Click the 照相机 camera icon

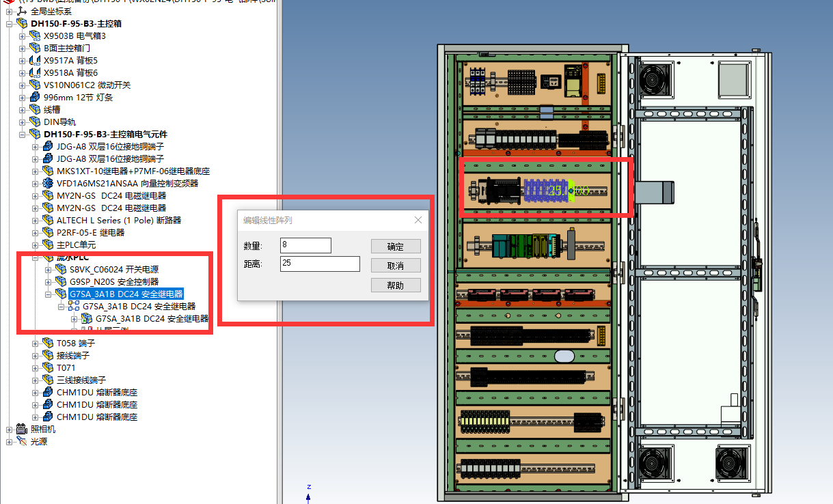point(21,429)
